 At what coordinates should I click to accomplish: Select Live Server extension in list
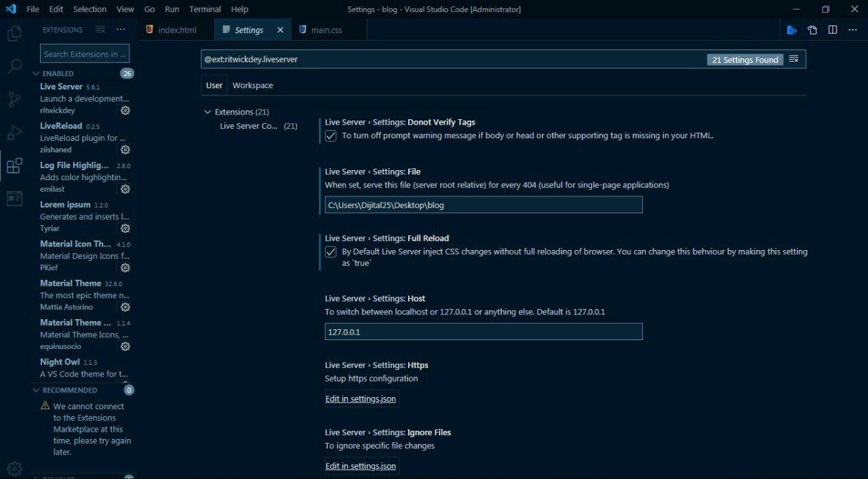click(x=84, y=98)
